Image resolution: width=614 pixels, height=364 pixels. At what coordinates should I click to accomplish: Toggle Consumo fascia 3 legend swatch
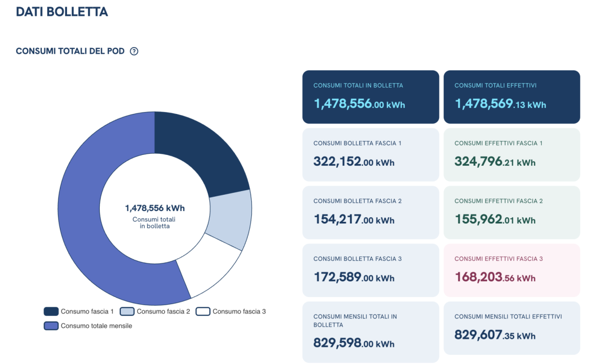pyautogui.click(x=203, y=311)
